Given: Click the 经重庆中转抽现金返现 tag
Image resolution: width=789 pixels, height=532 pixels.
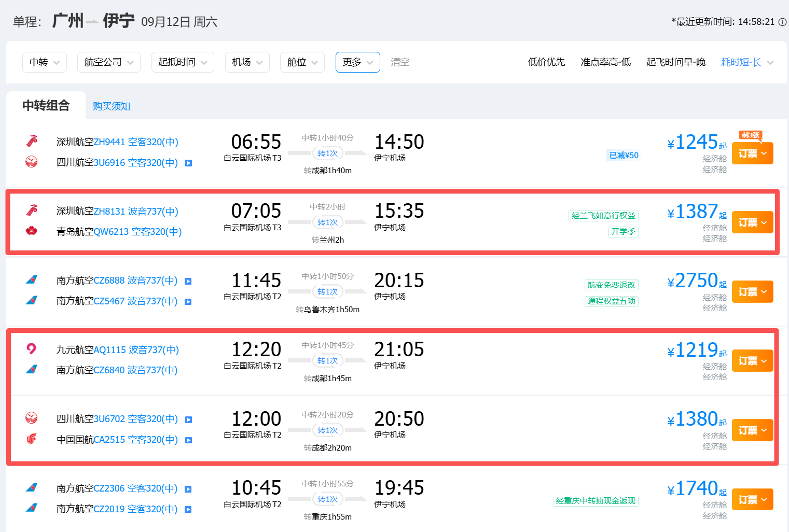Looking at the screenshot, I should [596, 501].
